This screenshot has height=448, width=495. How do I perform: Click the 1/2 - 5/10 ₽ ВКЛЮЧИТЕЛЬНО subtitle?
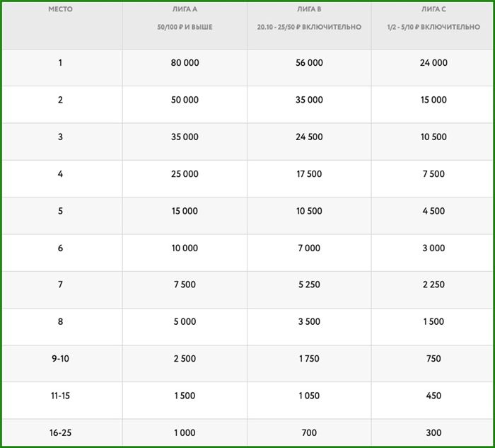[x=433, y=27]
